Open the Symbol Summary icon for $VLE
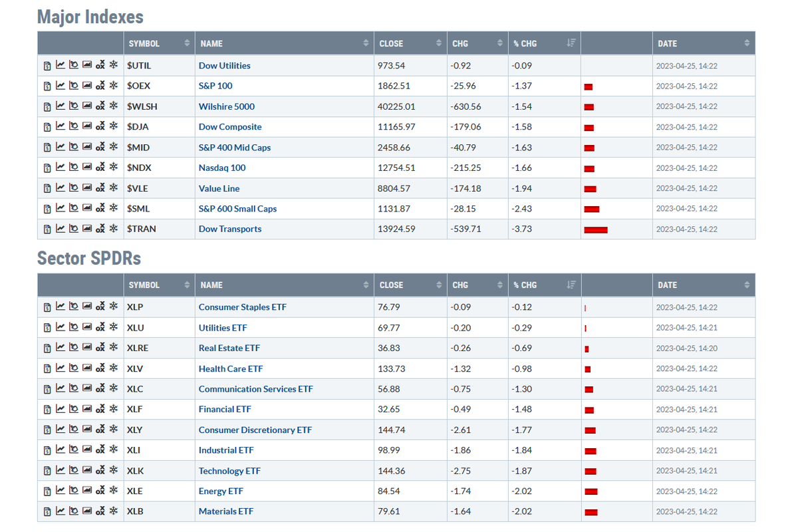 tap(47, 188)
